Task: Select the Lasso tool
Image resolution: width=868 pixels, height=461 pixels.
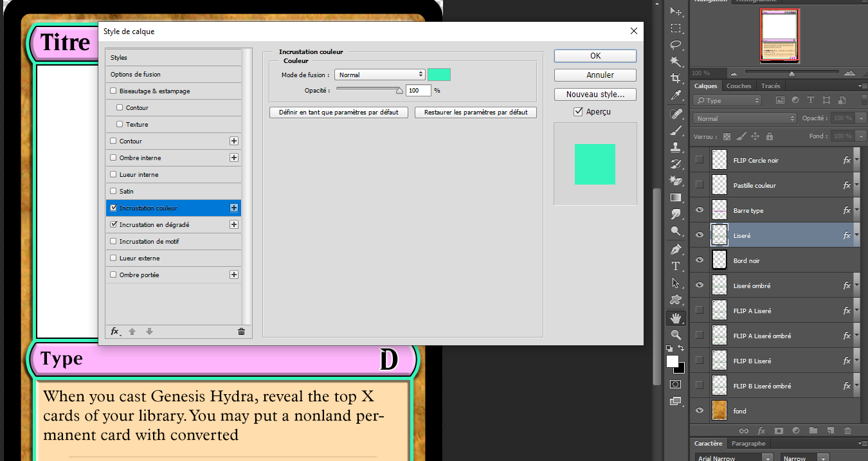Action: pos(676,45)
